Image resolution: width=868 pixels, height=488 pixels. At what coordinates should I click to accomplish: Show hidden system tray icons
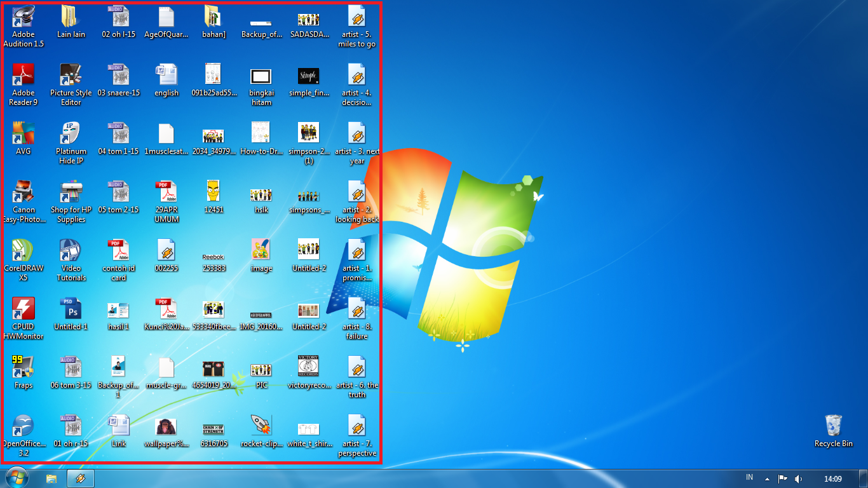[x=767, y=478]
